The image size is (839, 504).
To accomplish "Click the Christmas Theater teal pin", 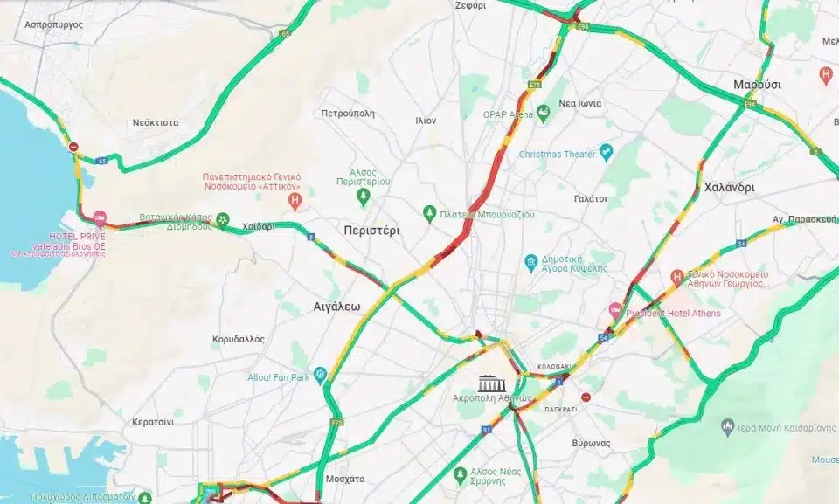I will click(x=606, y=152).
